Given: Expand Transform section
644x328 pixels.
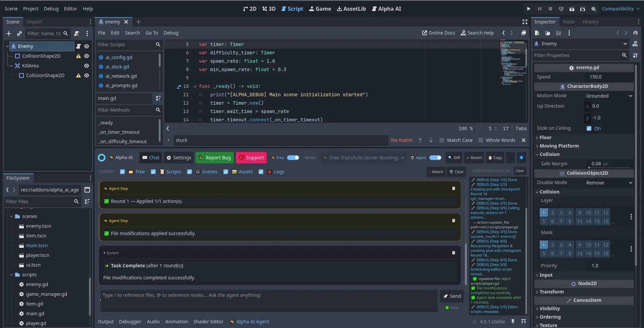Looking at the screenshot, I should [x=551, y=292].
